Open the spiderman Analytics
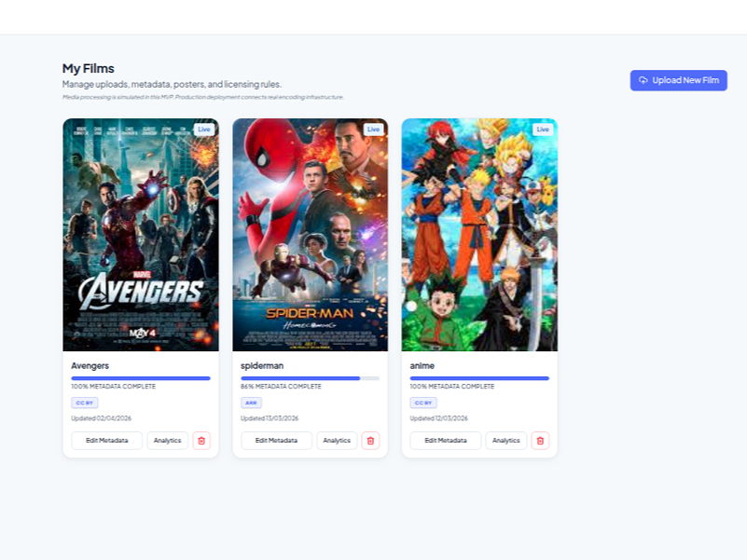Image resolution: width=747 pixels, height=560 pixels. 337,441
